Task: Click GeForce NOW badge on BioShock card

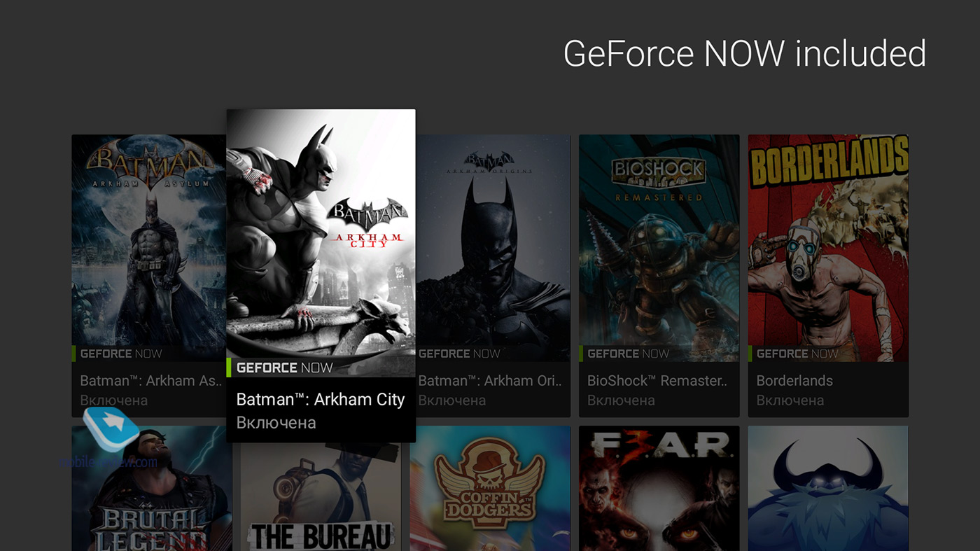Action: tap(628, 354)
